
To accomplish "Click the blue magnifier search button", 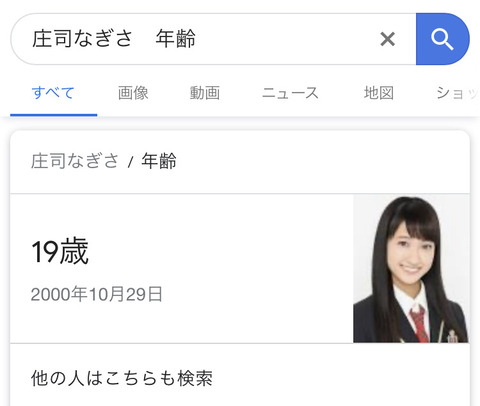I will pyautogui.click(x=443, y=39).
